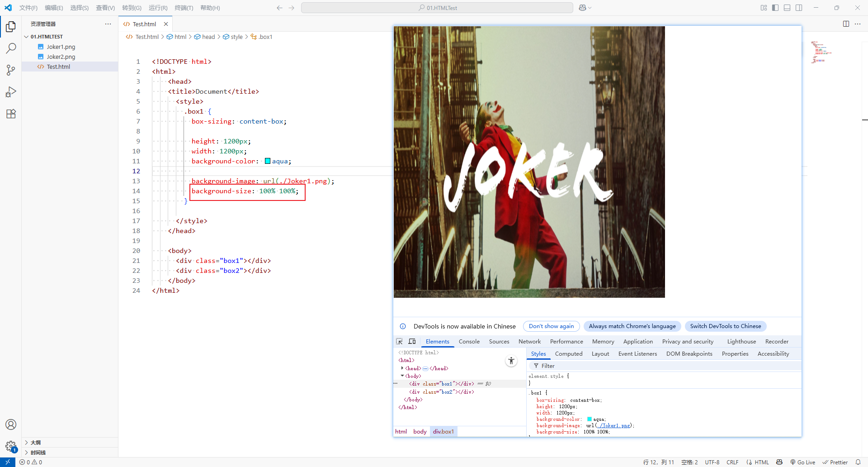Open the Layout tab in DevTools
Screen dimensions: 868x467
point(600,354)
